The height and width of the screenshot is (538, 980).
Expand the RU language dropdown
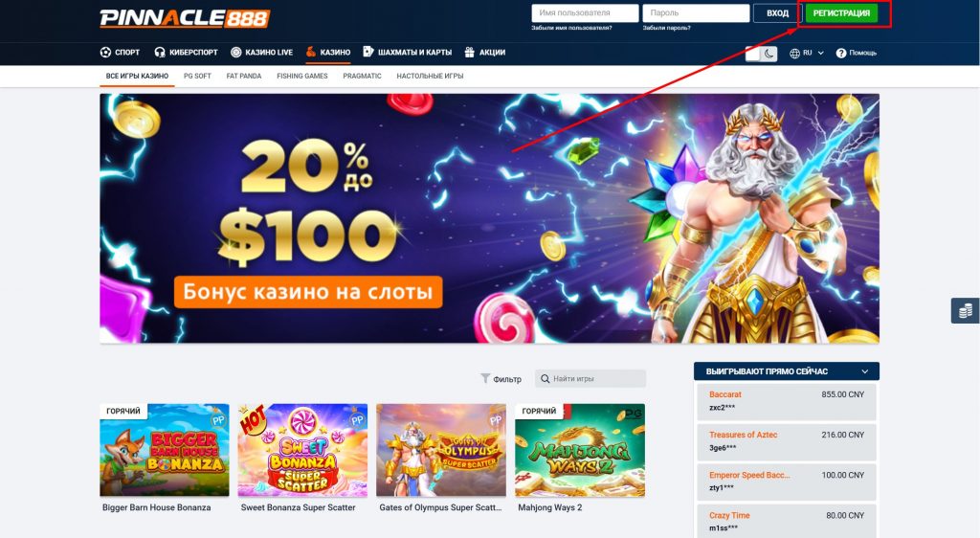tap(807, 53)
